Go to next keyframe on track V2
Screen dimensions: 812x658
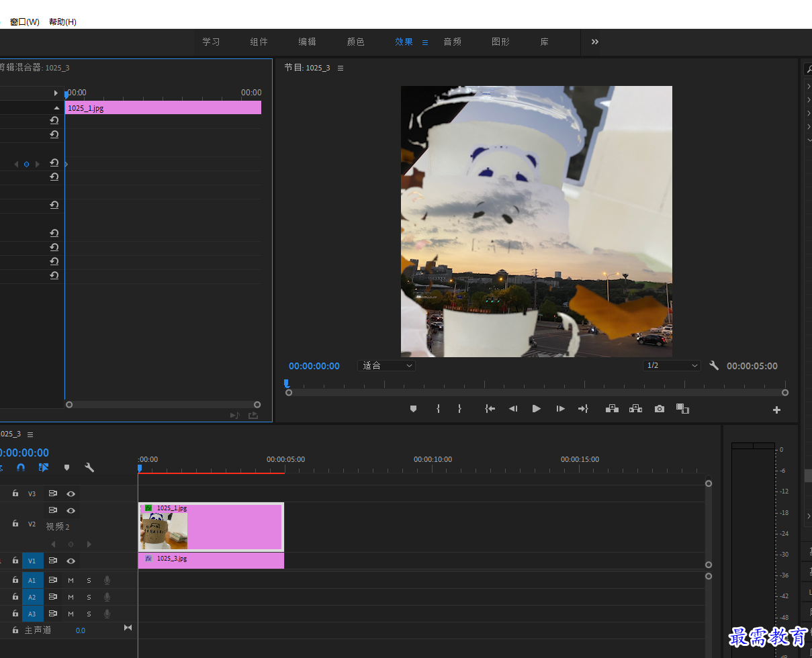89,544
